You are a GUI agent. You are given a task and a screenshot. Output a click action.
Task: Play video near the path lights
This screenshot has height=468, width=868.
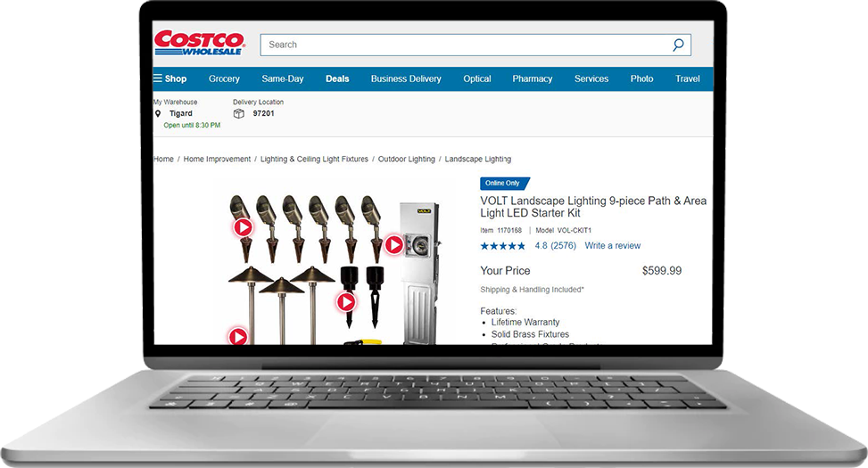point(238,336)
